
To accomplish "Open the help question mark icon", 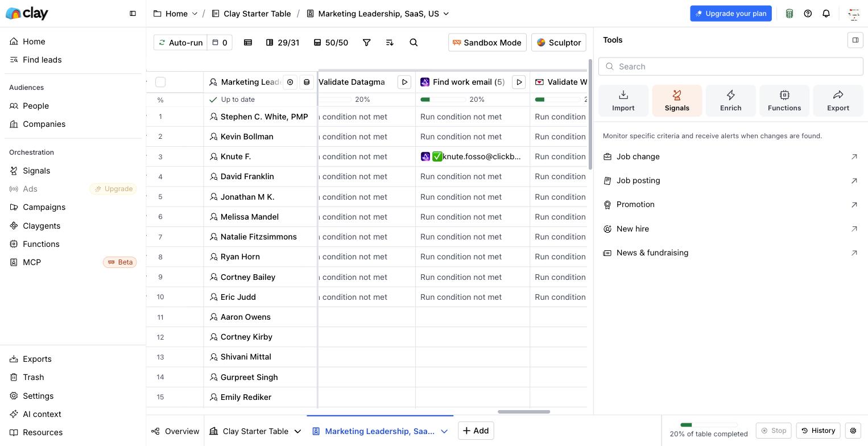I will pyautogui.click(x=808, y=13).
